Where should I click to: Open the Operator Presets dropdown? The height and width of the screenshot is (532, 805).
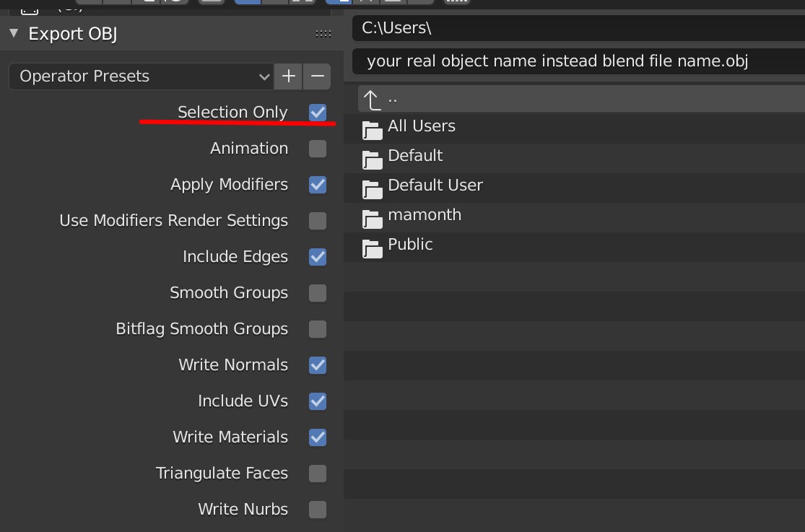point(142,77)
